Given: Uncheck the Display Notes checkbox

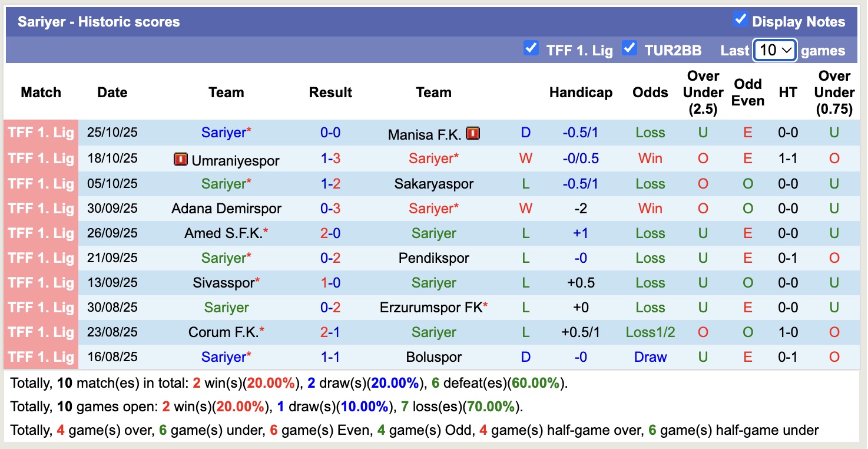Looking at the screenshot, I should (740, 19).
